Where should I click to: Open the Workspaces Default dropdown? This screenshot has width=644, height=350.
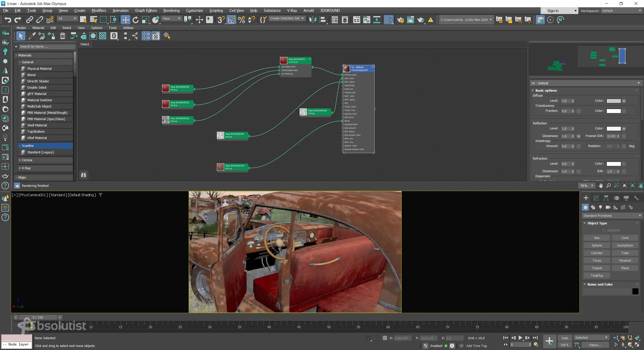coord(621,11)
